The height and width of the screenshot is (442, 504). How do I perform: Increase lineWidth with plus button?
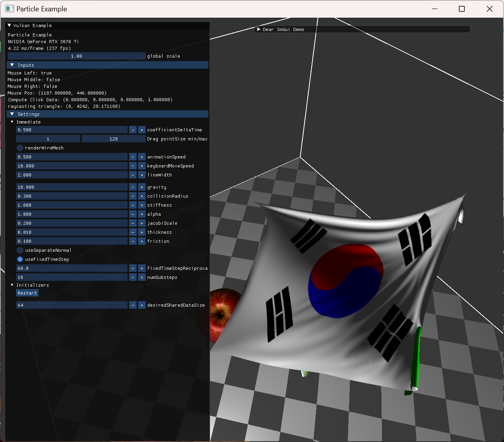click(142, 175)
